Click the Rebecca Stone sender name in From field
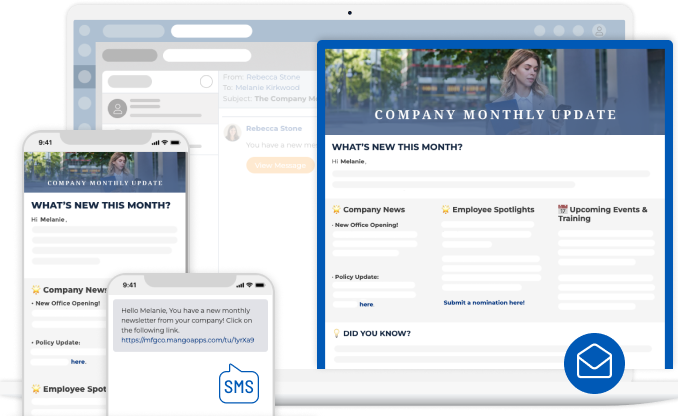The width and height of the screenshot is (678, 416). [x=273, y=77]
